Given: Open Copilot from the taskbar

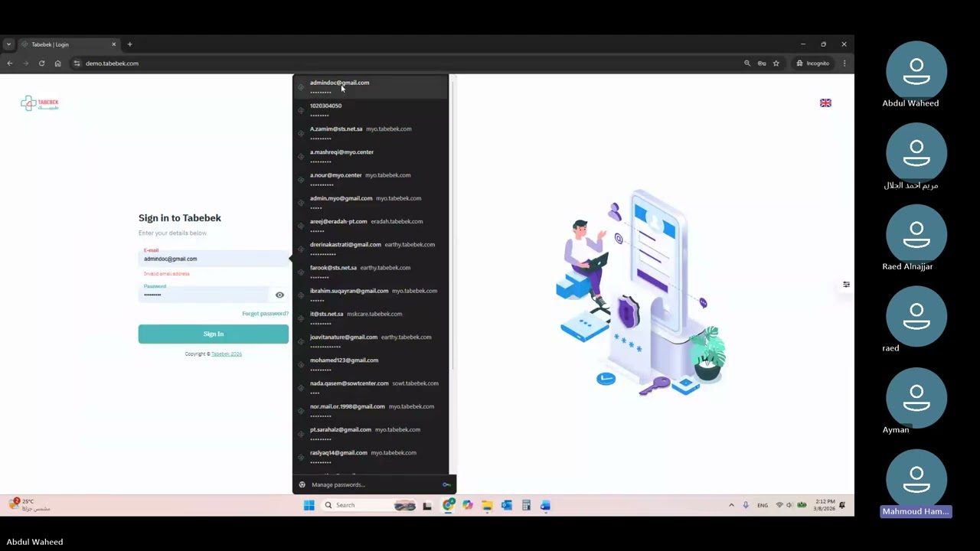Looking at the screenshot, I should point(467,505).
